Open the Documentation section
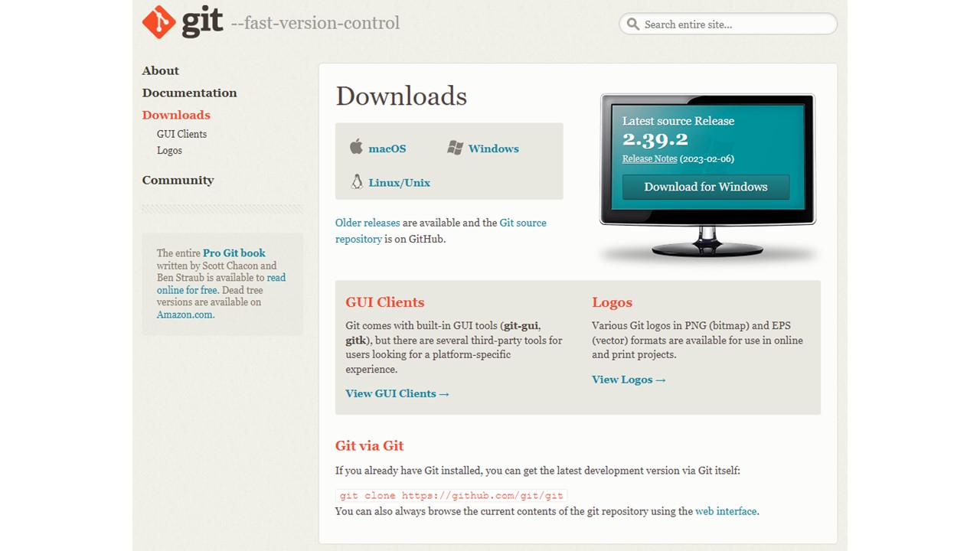This screenshot has width=980, height=551. pyautogui.click(x=189, y=93)
